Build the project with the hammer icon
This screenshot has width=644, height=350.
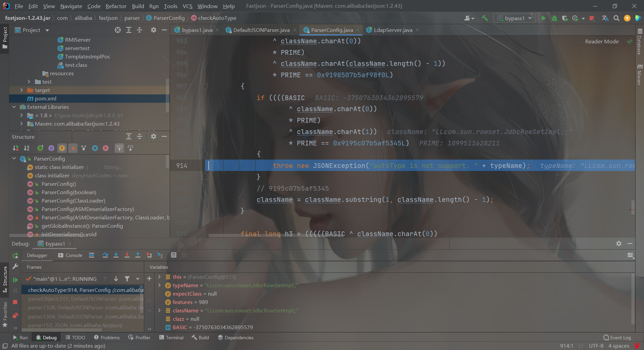pyautogui.click(x=485, y=18)
